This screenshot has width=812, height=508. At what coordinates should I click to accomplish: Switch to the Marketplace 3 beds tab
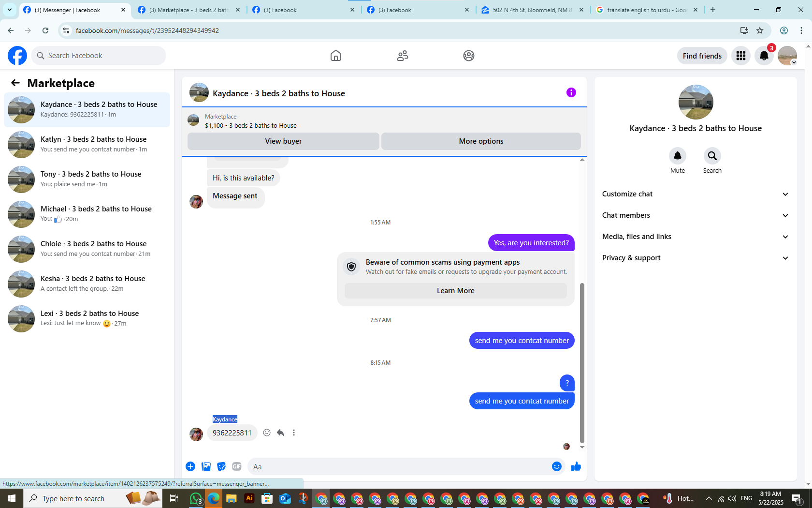(x=189, y=10)
